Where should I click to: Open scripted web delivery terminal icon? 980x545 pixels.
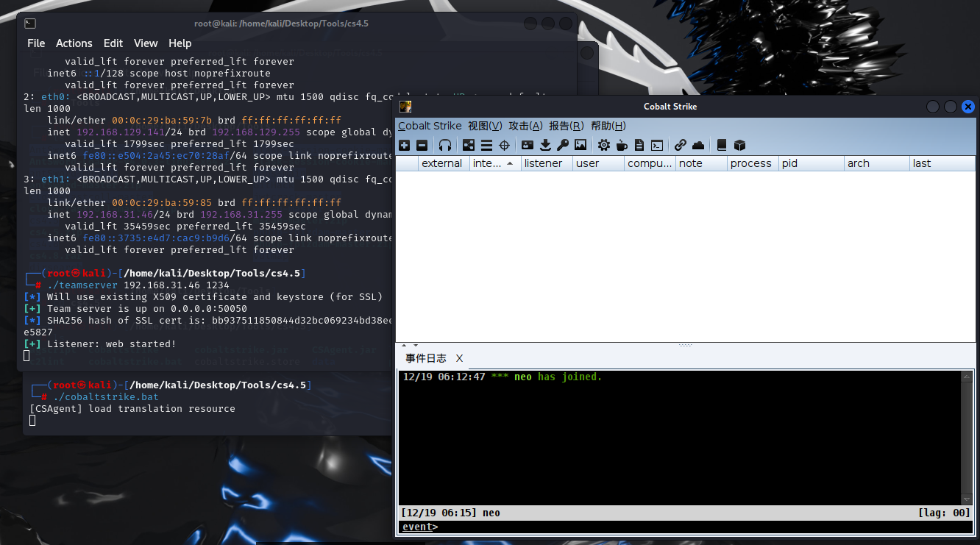657,146
